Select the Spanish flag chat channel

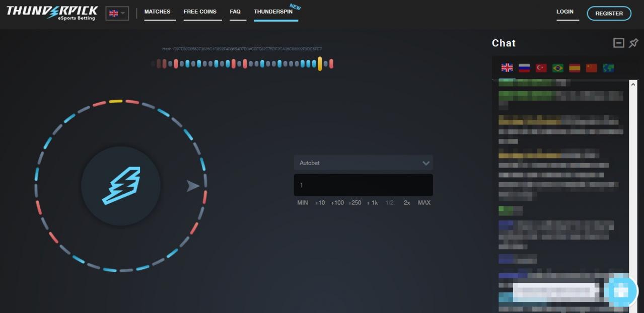(x=575, y=68)
